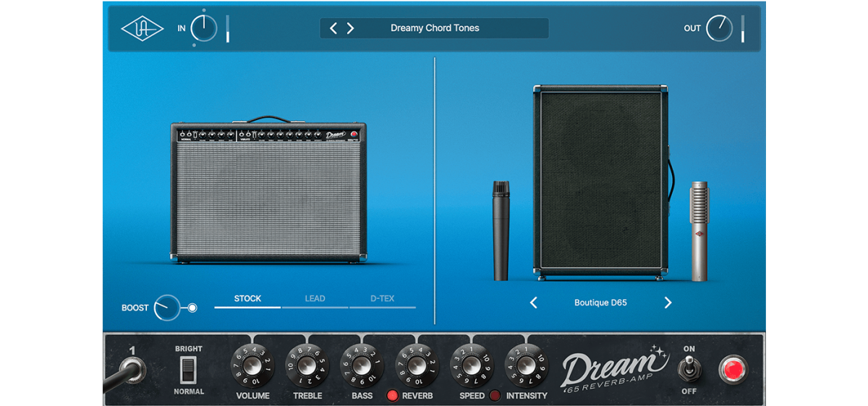Toggle the BOOST enable button
The height and width of the screenshot is (406, 868).
192,308
